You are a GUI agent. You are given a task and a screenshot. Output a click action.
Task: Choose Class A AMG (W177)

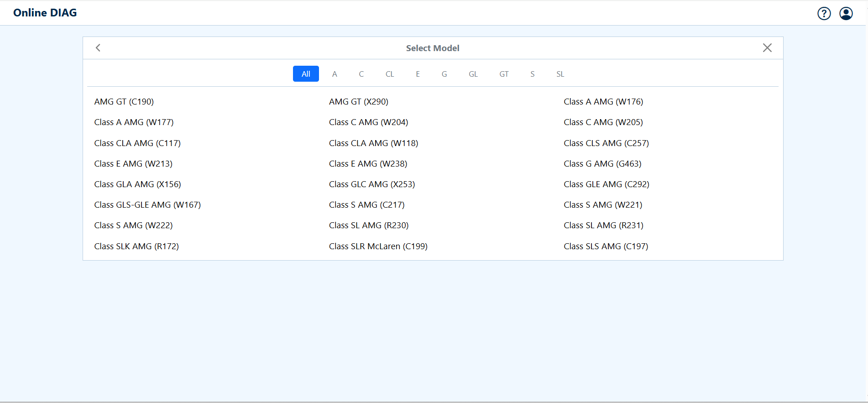coord(134,122)
